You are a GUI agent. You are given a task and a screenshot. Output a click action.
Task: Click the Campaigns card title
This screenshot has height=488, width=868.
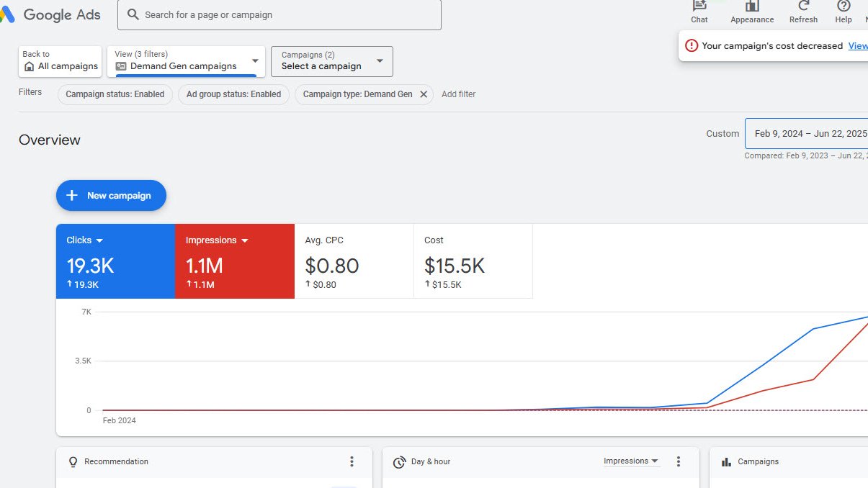pos(758,461)
